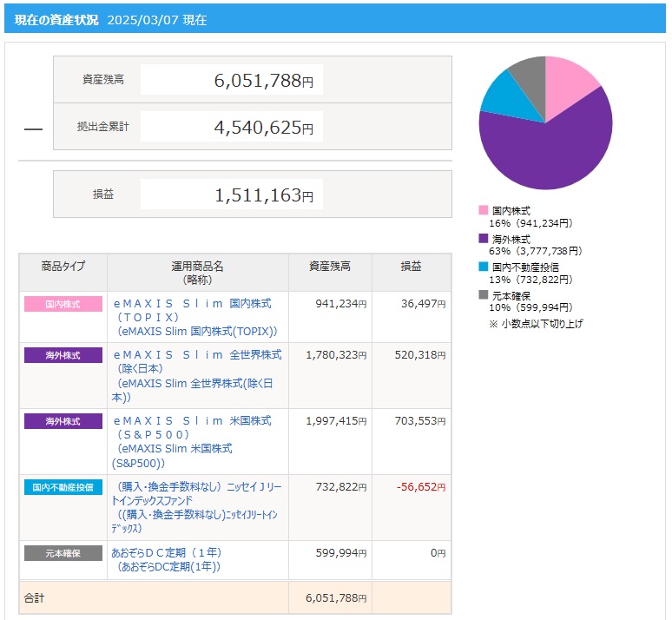Open eMAXIS Slim 国内株式 (TOPIX) fund link
672x620 pixels.
(x=192, y=304)
